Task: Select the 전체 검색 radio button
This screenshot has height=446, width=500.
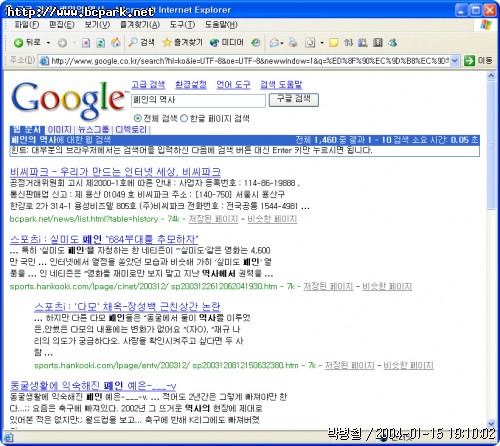Action: pyautogui.click(x=137, y=118)
